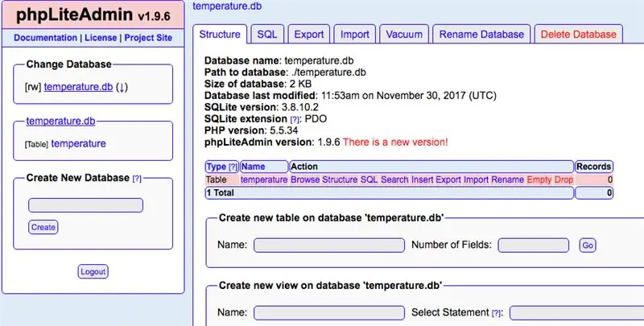This screenshot has width=644, height=326.
Task: Open the temperature.db breadcrumb link at top
Action: [227, 6]
